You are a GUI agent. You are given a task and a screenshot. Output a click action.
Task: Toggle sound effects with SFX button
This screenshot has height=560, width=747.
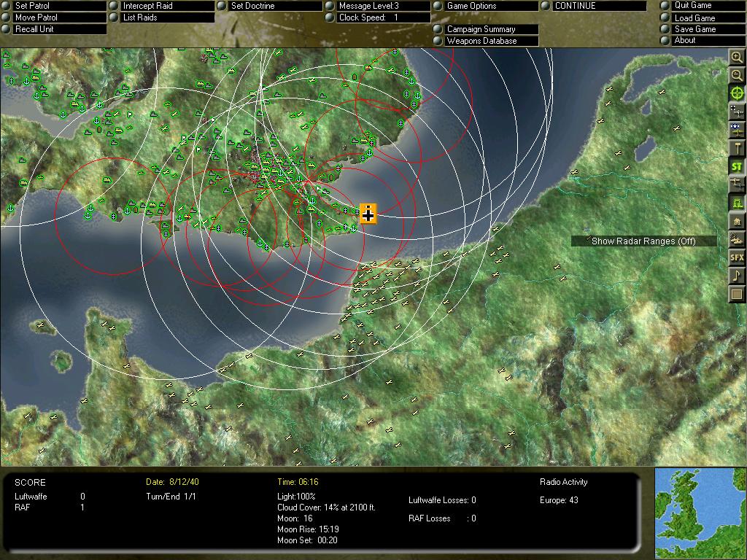pyautogui.click(x=737, y=257)
